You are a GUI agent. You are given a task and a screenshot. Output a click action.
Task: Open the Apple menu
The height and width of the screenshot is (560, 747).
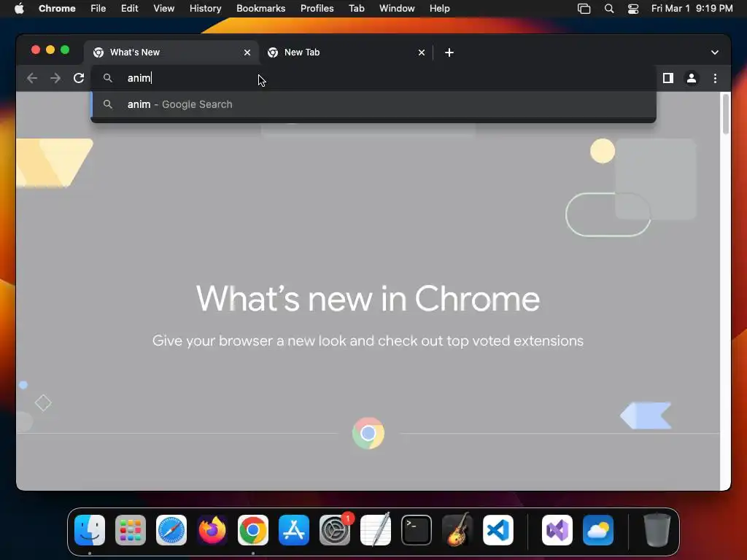coord(19,9)
